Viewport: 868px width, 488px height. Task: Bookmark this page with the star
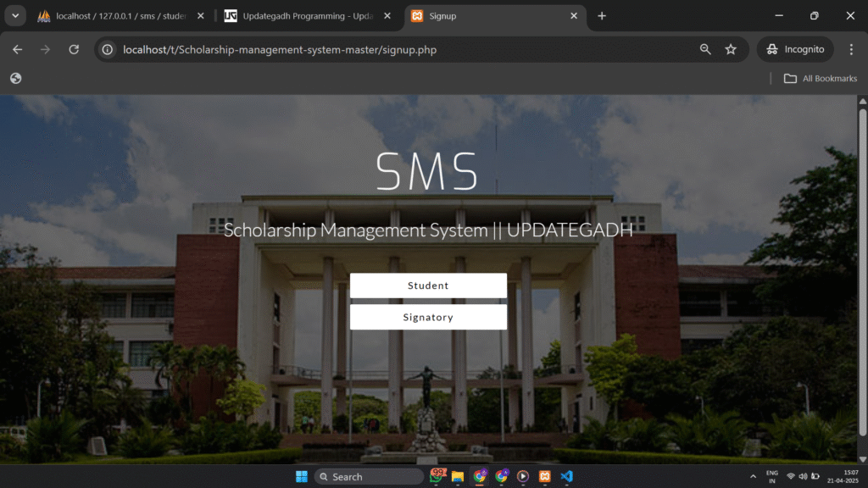pos(731,49)
